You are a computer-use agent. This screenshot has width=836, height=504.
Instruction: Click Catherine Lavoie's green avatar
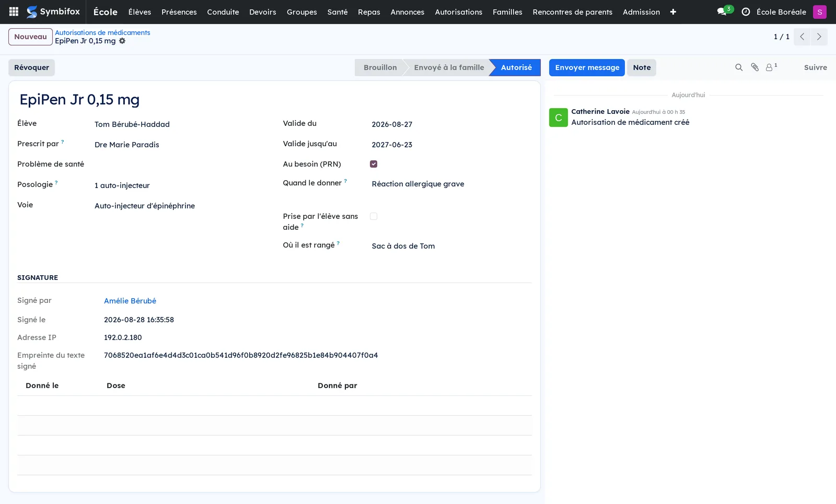558,118
